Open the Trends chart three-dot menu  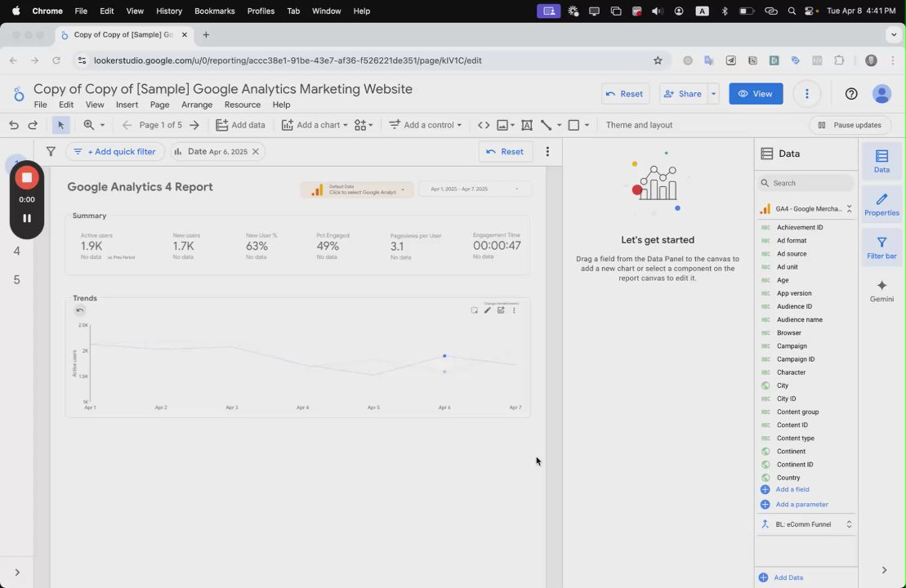(x=514, y=310)
